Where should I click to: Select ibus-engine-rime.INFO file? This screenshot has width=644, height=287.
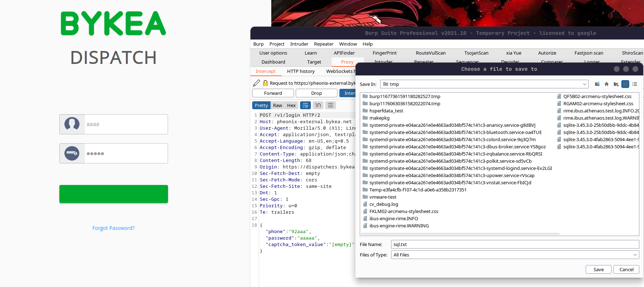[390, 218]
